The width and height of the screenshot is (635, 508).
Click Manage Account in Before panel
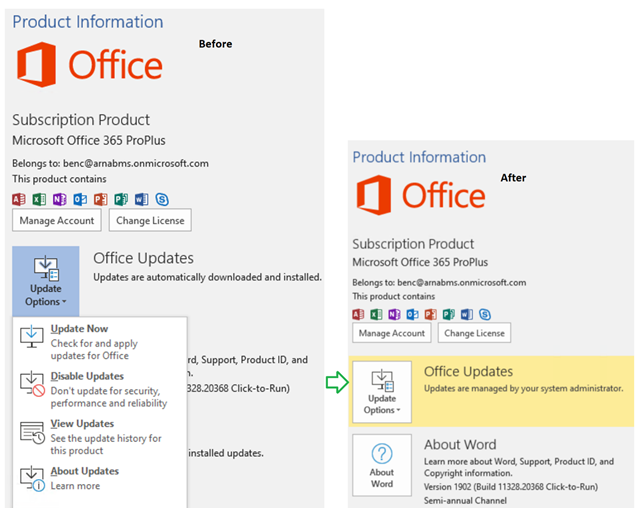57,220
